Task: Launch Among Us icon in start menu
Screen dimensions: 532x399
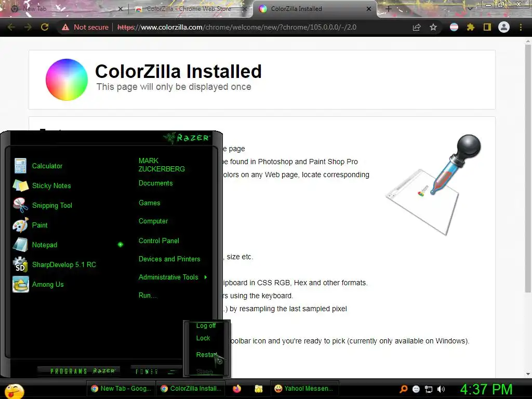Action: click(x=21, y=284)
